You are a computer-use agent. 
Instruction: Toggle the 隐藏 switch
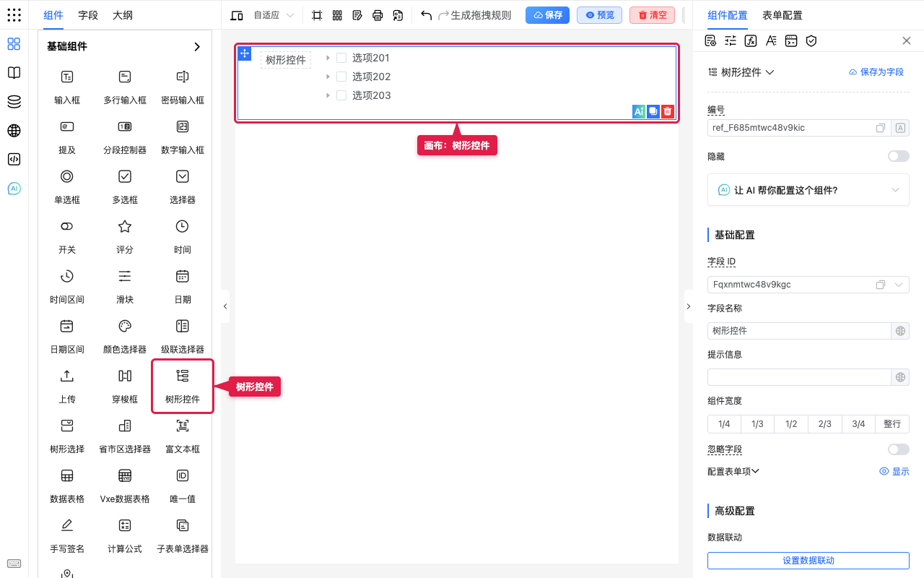coord(899,156)
